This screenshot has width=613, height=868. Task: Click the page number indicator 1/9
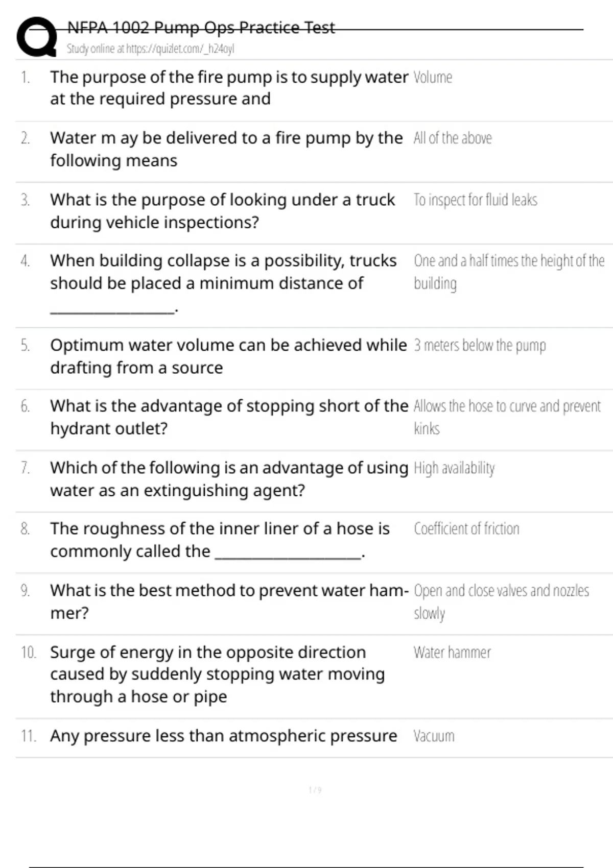point(315,790)
